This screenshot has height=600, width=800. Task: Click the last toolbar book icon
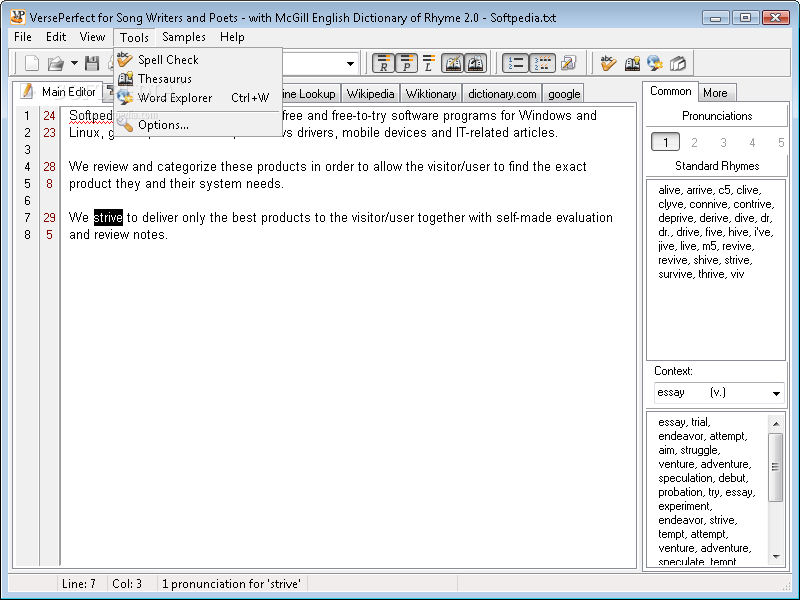click(x=678, y=63)
